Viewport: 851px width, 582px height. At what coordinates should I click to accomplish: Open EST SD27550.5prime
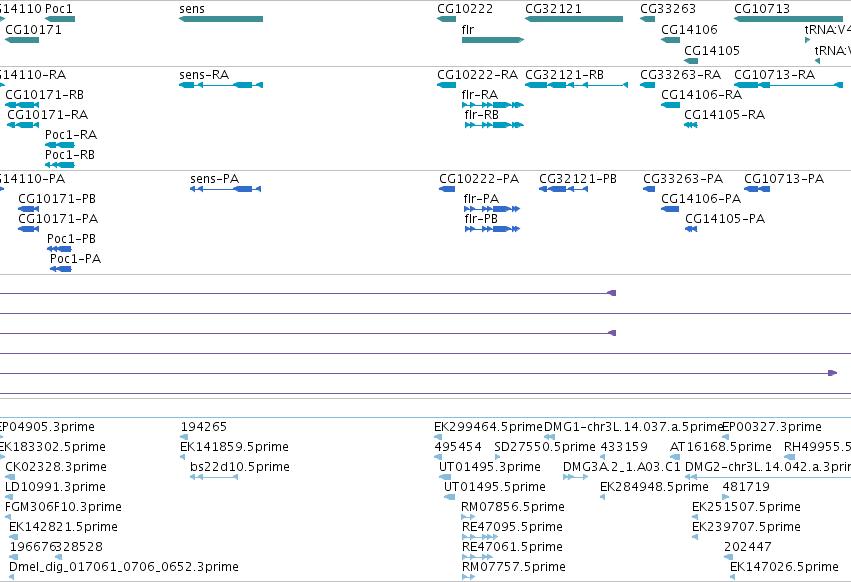[x=545, y=447]
